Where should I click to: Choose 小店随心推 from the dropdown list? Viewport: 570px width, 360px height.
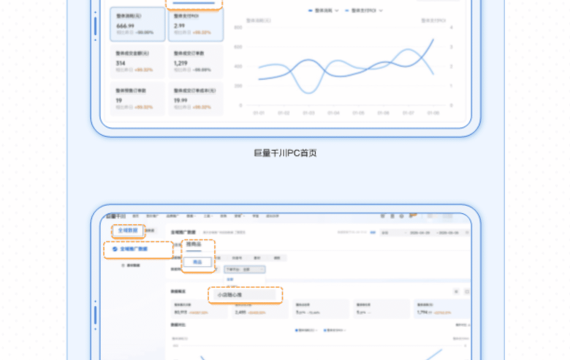point(245,295)
